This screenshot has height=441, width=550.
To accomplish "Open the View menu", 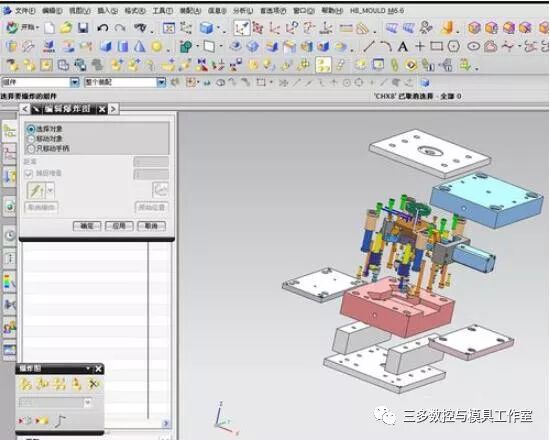I will click(80, 11).
